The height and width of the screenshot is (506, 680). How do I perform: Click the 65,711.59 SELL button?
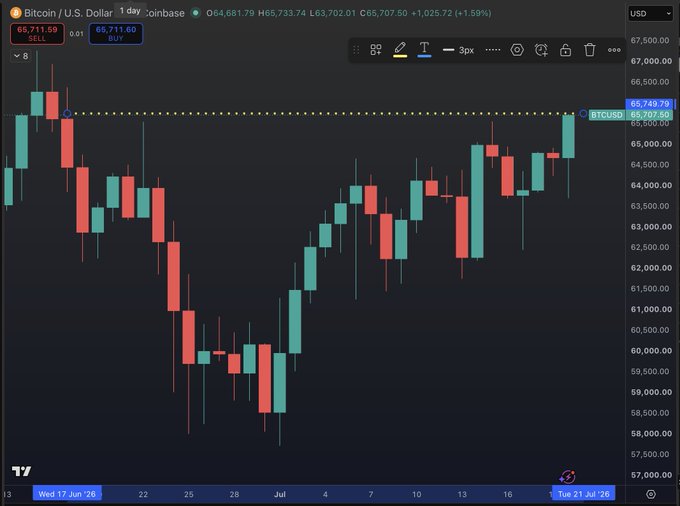point(37,34)
